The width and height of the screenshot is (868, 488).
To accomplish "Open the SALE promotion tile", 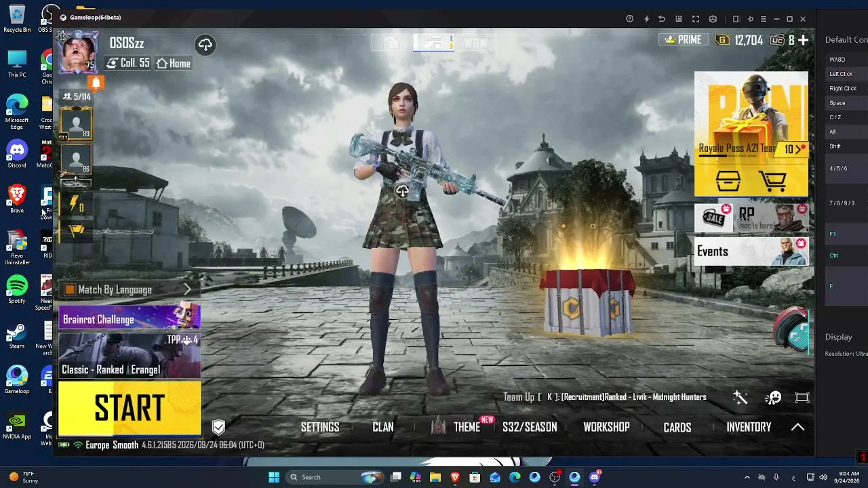I will tap(713, 218).
